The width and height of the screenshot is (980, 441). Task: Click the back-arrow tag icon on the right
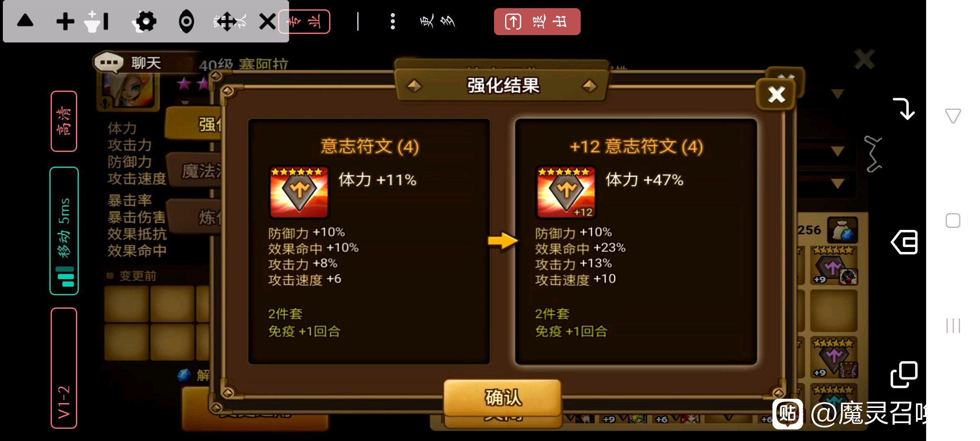pos(904,242)
